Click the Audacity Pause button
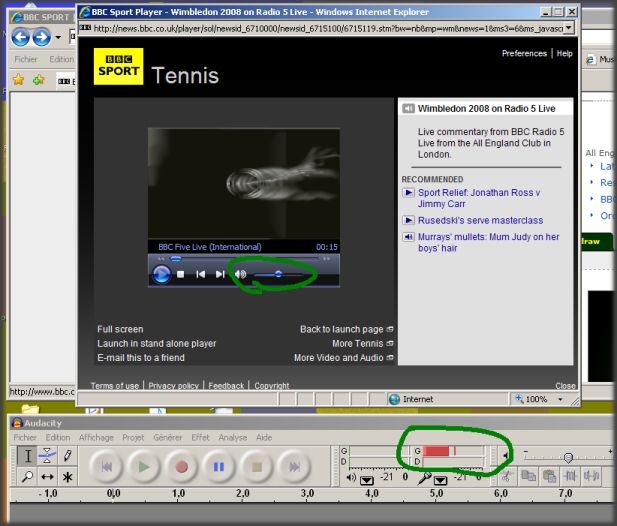Image resolution: width=617 pixels, height=526 pixels. coord(218,467)
